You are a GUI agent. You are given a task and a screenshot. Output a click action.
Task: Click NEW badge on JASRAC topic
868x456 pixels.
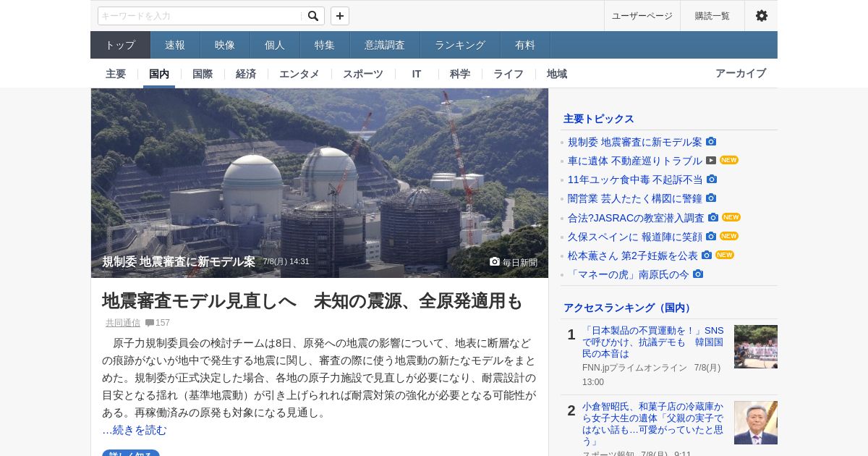click(731, 217)
